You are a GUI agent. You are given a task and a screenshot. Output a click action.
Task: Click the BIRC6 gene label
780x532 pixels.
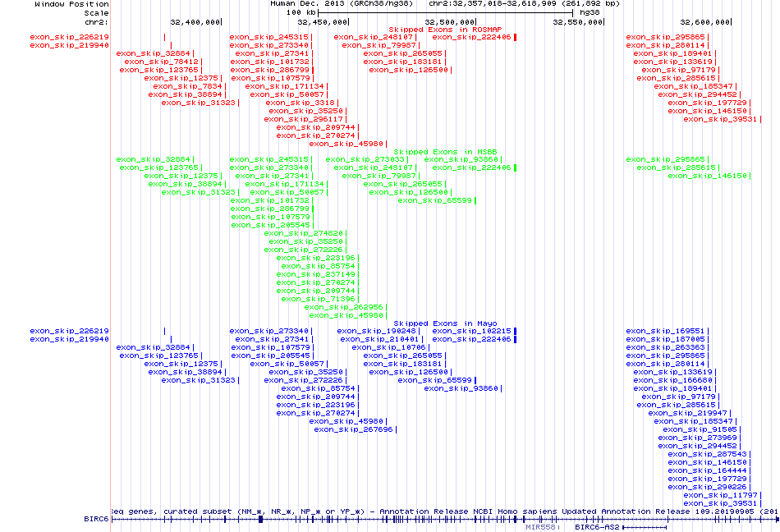95,519
